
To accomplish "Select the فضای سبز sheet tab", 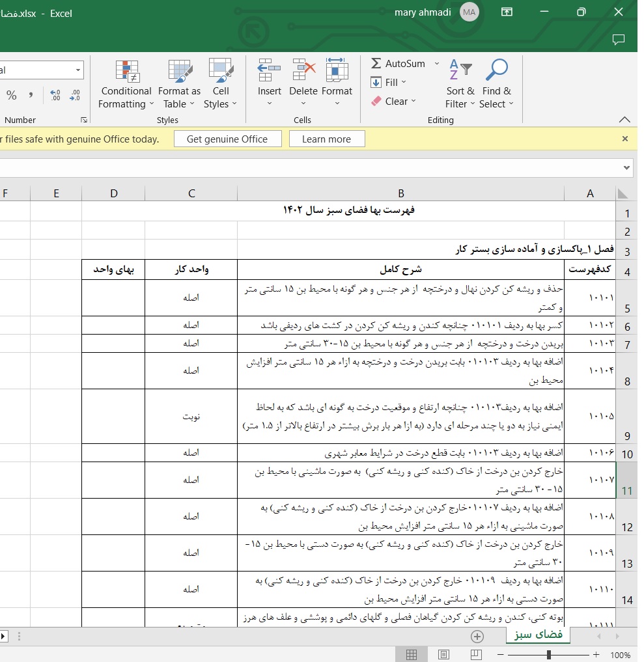I will tap(538, 635).
